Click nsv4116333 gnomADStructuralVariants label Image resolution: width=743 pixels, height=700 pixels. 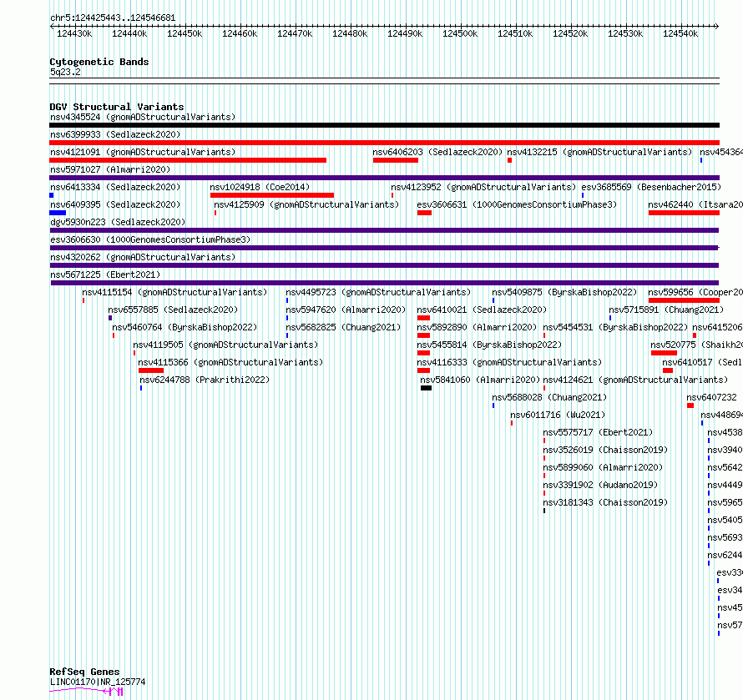tap(509, 362)
